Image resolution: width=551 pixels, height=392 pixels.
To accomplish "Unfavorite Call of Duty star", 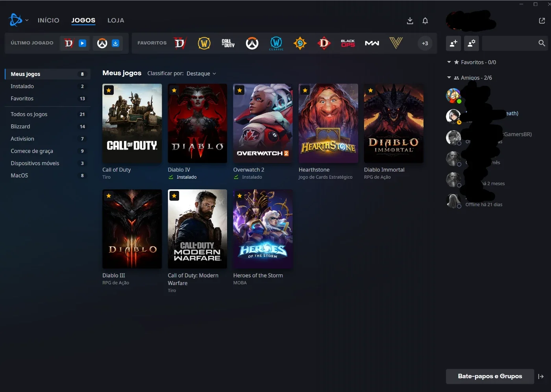I will [x=109, y=90].
